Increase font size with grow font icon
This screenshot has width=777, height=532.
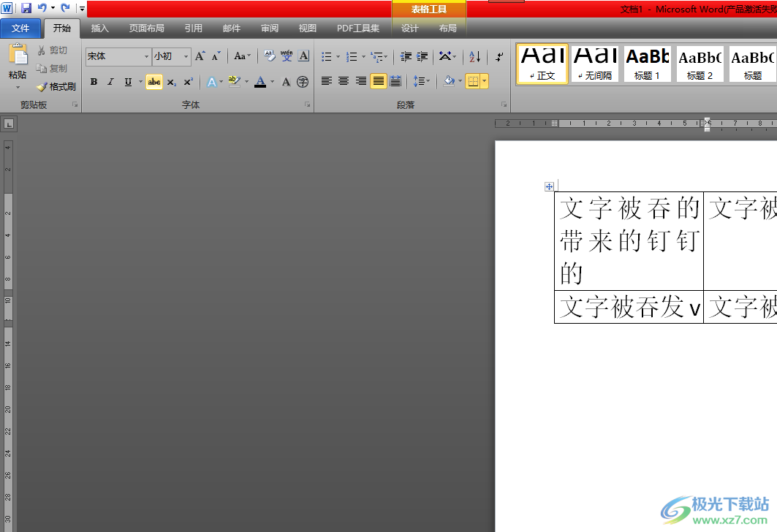200,56
